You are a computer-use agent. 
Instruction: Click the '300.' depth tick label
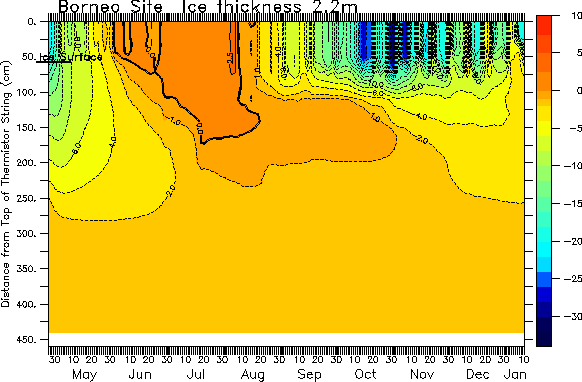(x=27, y=233)
